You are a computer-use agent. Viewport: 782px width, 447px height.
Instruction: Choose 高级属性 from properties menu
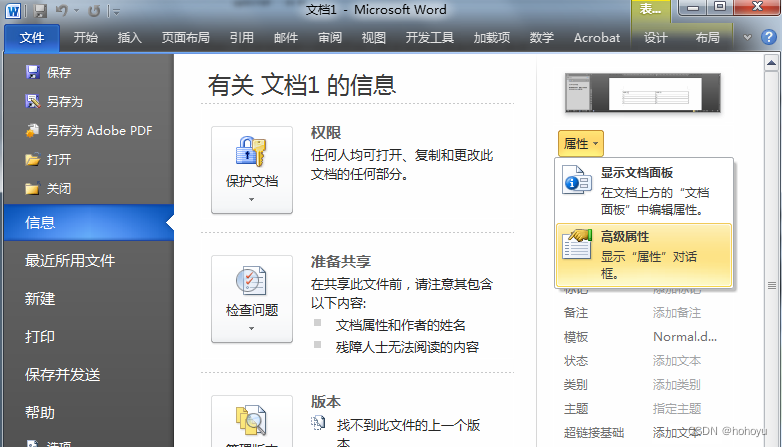point(644,255)
